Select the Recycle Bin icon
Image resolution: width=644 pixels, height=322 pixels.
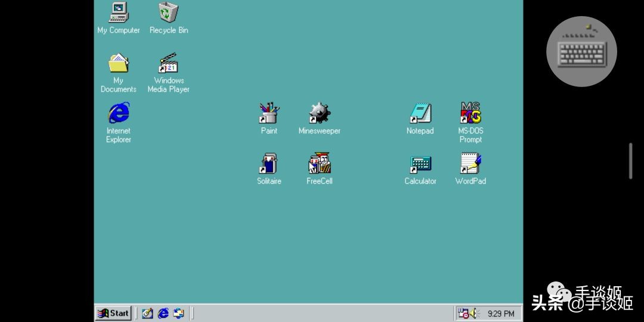coord(168,13)
